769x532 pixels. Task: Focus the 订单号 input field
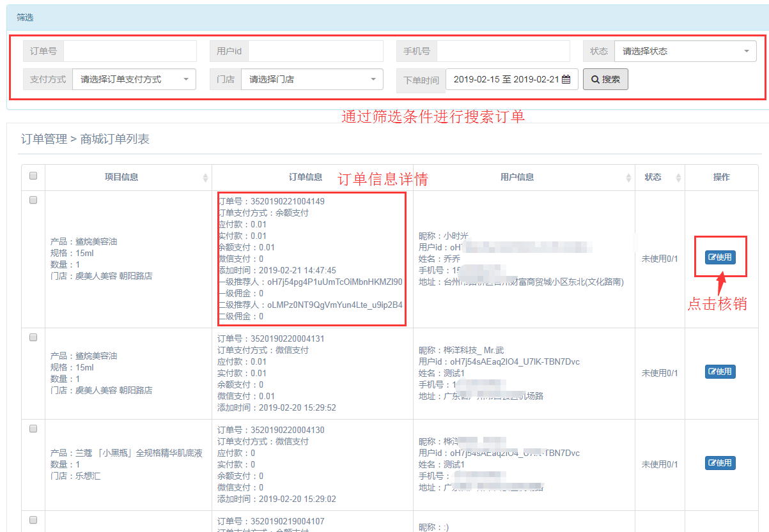[130, 51]
